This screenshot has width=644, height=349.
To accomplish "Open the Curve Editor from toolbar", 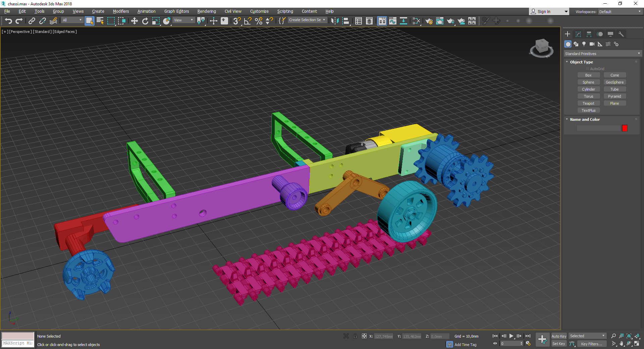I will coord(392,21).
